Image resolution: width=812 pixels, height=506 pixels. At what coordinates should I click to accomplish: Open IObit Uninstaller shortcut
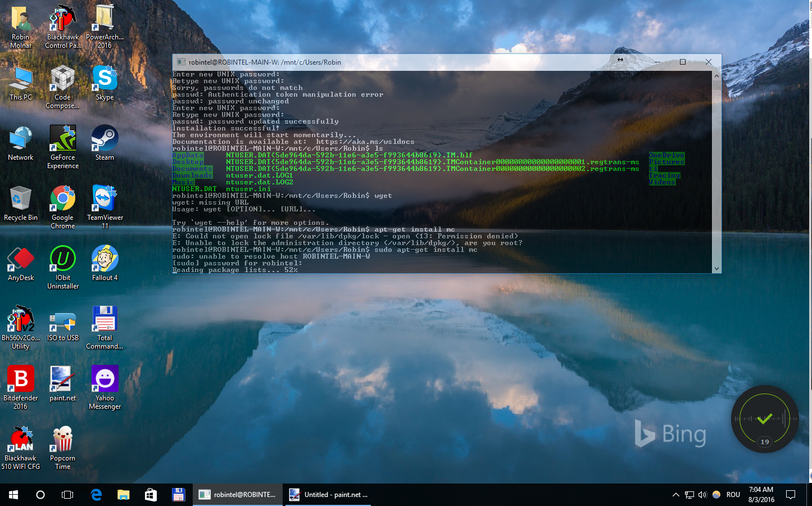tap(63, 268)
